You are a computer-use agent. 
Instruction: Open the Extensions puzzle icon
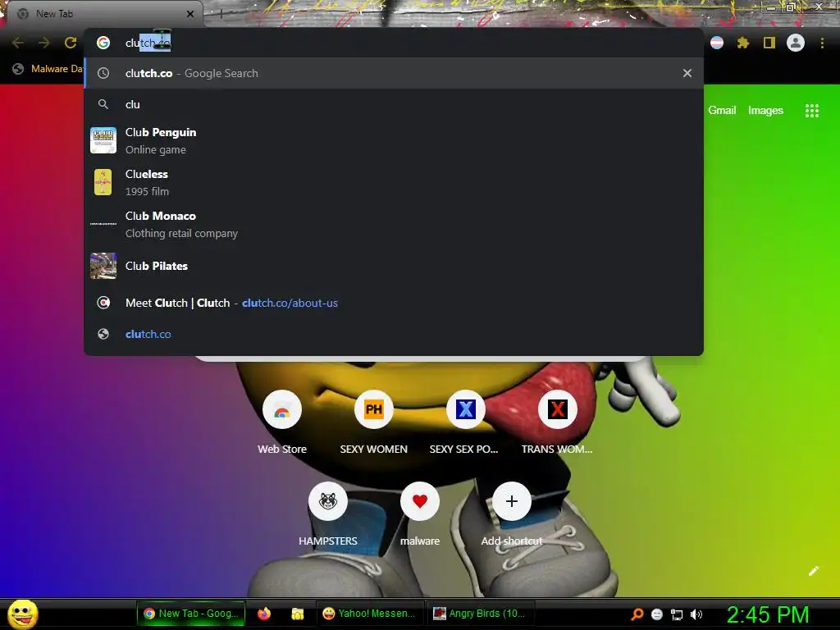[x=742, y=43]
